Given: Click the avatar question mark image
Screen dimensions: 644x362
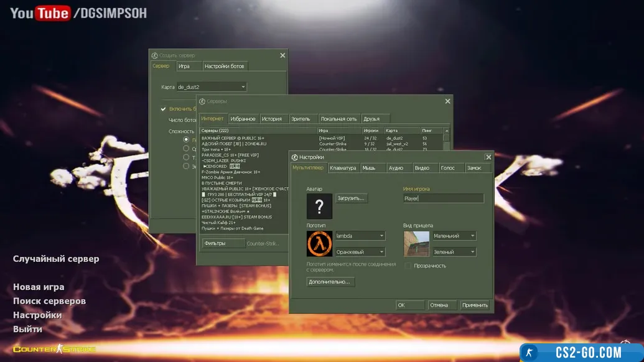Looking at the screenshot, I should coord(319,206).
